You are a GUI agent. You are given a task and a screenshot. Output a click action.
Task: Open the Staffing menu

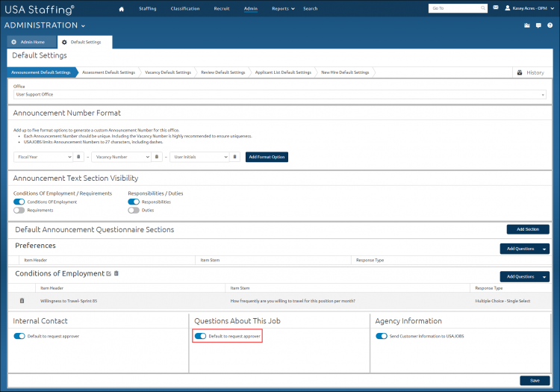(x=148, y=8)
